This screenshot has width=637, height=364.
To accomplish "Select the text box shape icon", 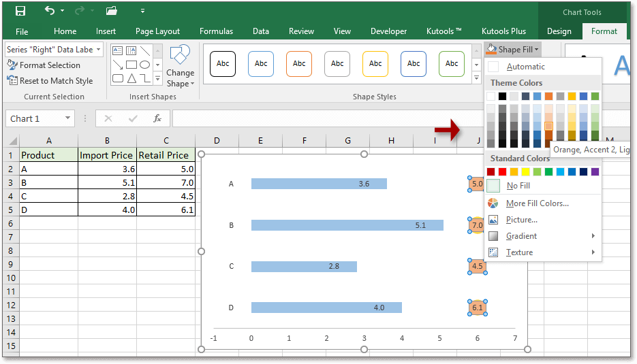I will [x=118, y=51].
